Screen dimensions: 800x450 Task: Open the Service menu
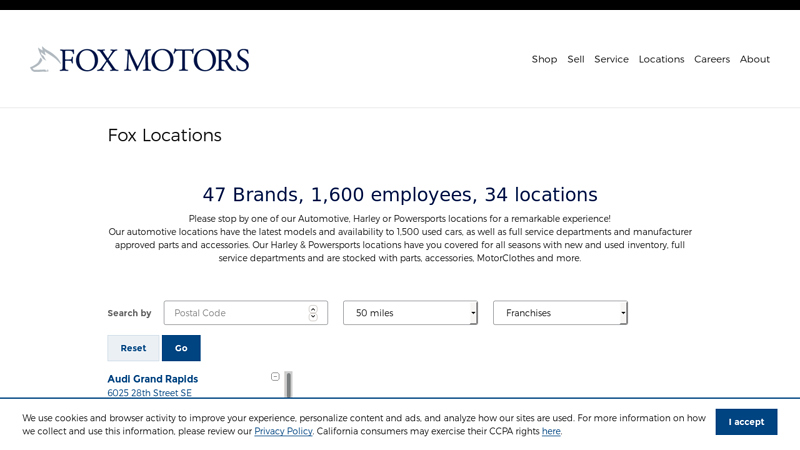click(611, 59)
